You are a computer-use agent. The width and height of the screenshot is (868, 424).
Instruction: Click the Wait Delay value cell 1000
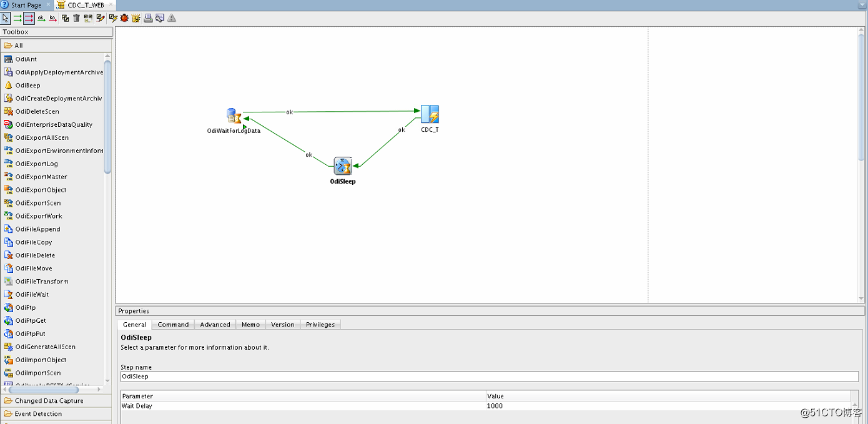coord(668,406)
